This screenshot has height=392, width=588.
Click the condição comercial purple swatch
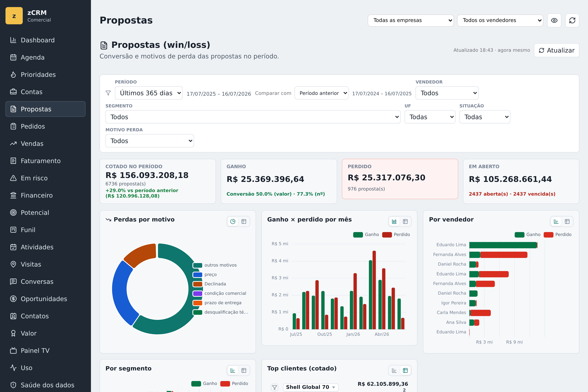198,293
